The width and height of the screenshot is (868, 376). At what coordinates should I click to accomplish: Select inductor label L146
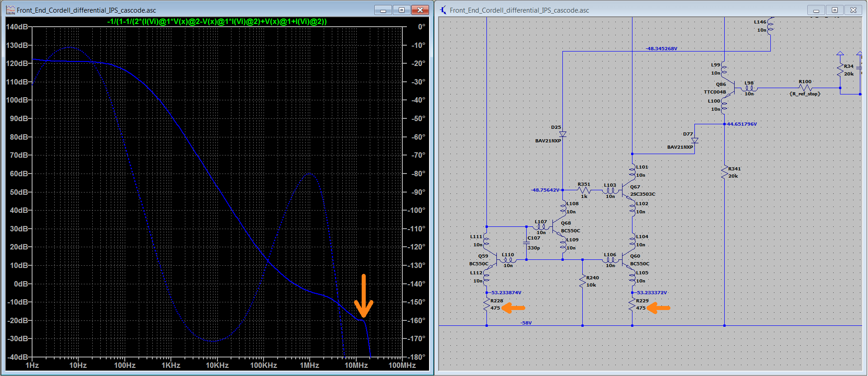coord(760,22)
